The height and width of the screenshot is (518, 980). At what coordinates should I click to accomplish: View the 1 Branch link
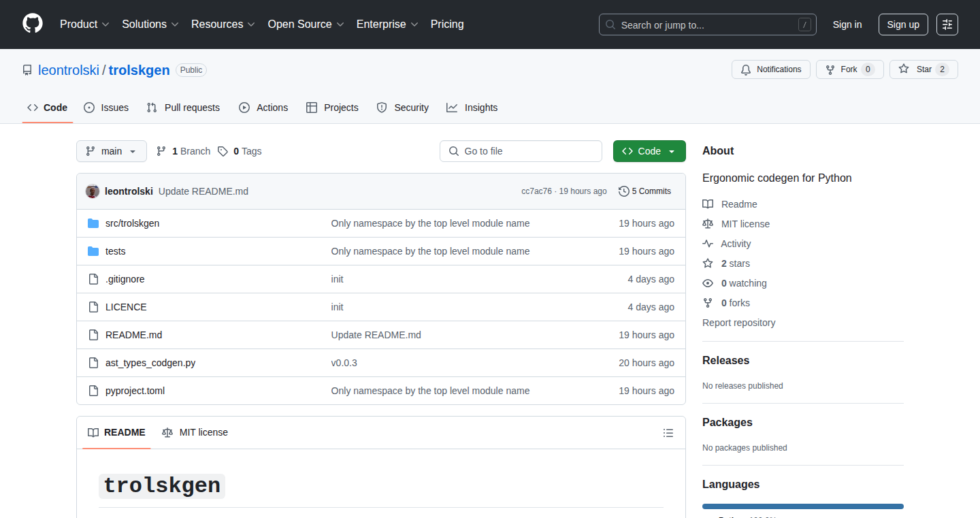pos(184,151)
